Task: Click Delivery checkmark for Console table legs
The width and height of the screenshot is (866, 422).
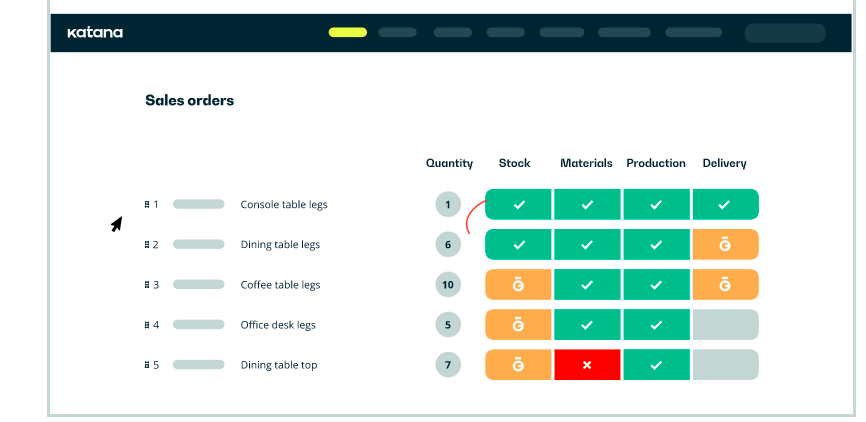Action: (725, 204)
